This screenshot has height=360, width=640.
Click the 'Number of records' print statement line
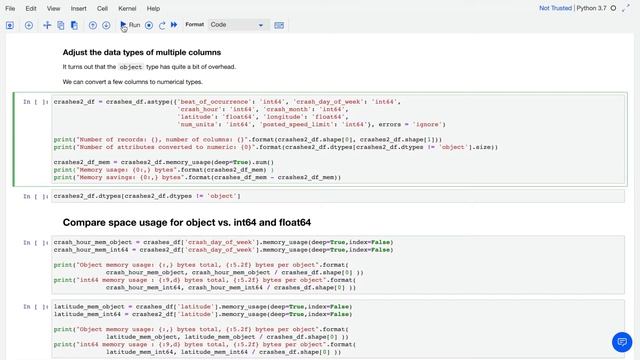coord(248,140)
